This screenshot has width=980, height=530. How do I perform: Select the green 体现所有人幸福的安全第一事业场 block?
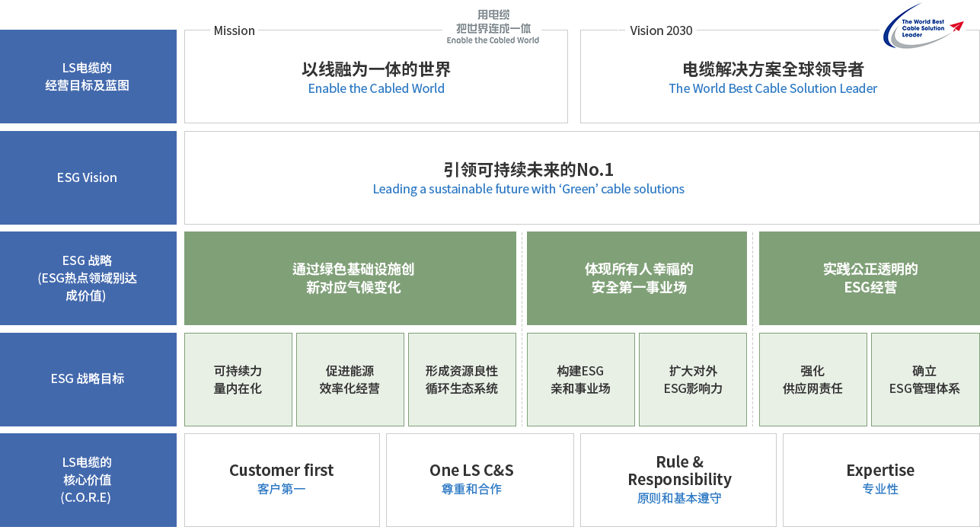click(x=637, y=278)
